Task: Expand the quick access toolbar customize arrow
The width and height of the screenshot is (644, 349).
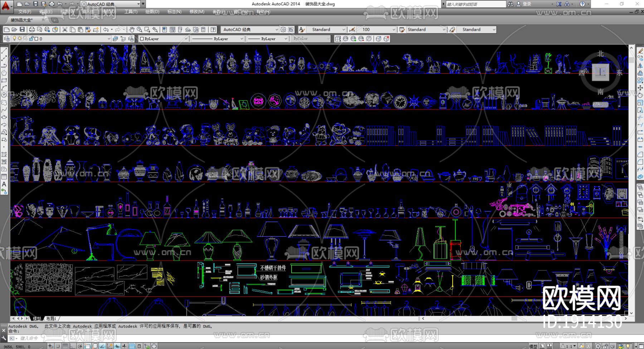Action: click(143, 4)
